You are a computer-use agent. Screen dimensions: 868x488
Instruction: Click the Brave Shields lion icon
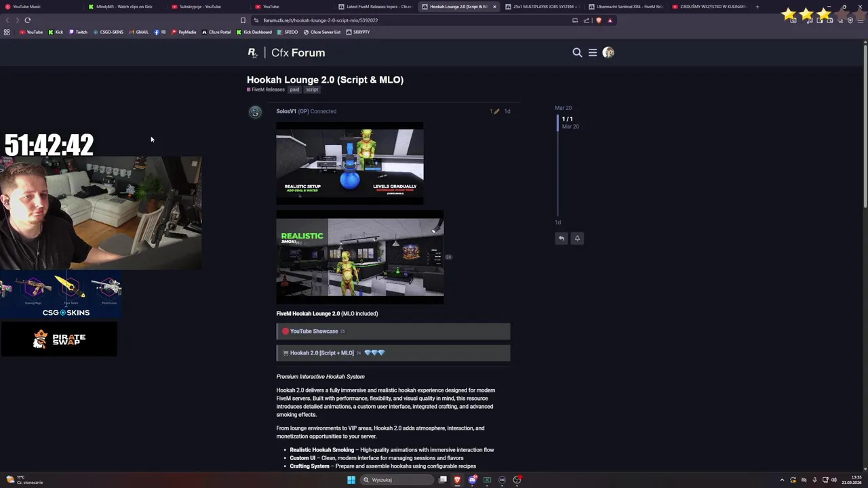[x=598, y=20]
